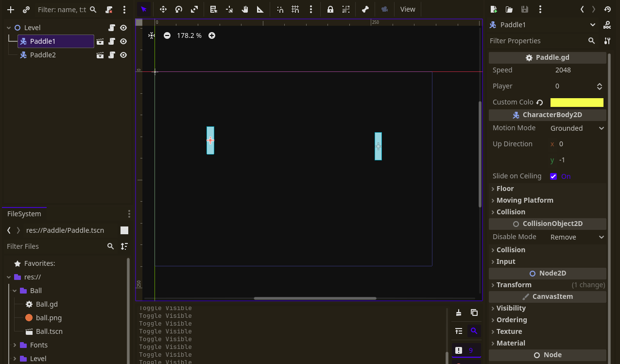620x364 pixels.
Task: Edit the Custom Color yellow swatch
Action: (577, 102)
